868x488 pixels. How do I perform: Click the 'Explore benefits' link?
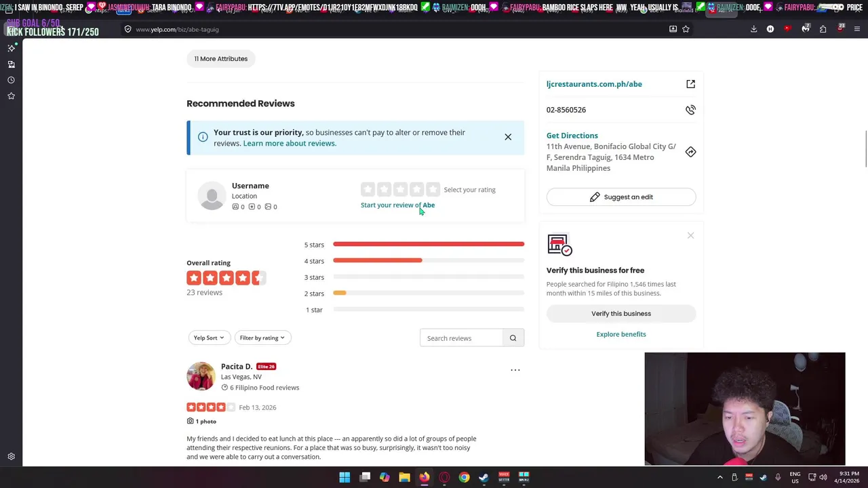(621, 334)
